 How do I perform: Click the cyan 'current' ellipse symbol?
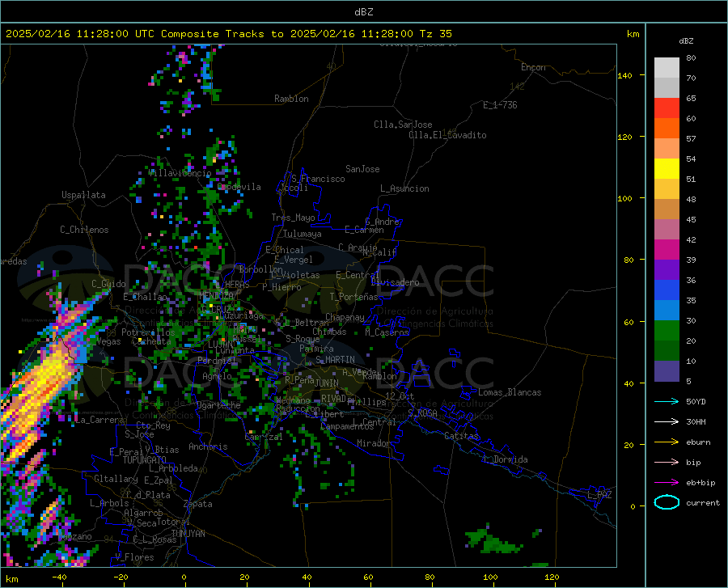667,502
